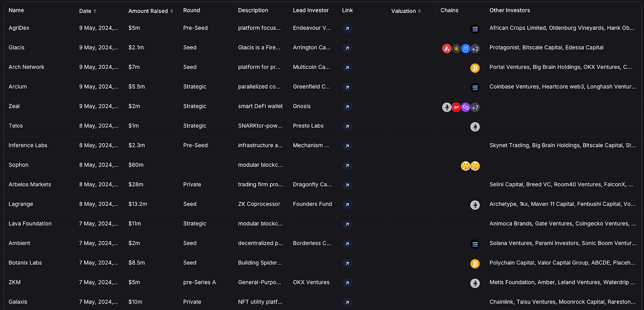The image size is (644, 310).
Task: Click the Polygon chain icon in Zeal row
Action: (x=465, y=107)
